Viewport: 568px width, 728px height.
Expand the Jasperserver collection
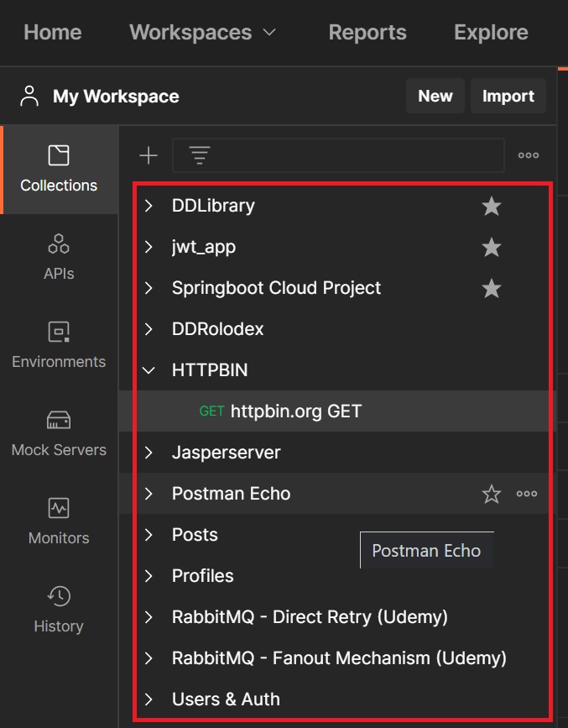[x=149, y=453]
